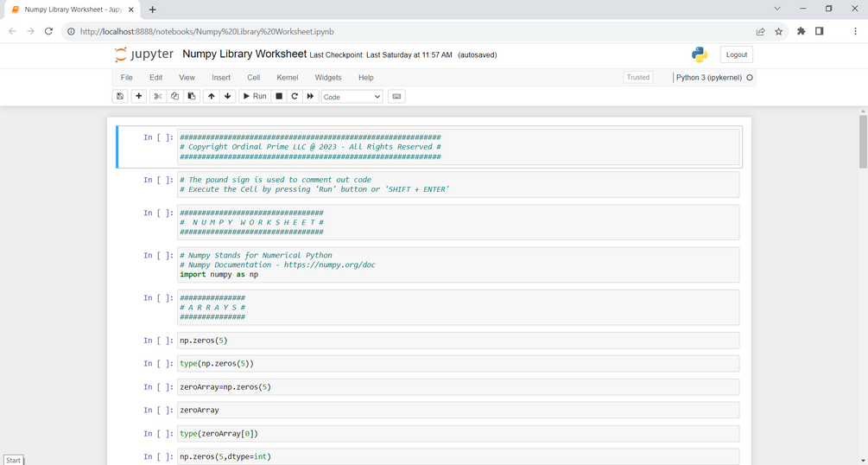Screen dimensions: 868x465
Task: Click the kernel idle status circle
Action: coord(750,78)
